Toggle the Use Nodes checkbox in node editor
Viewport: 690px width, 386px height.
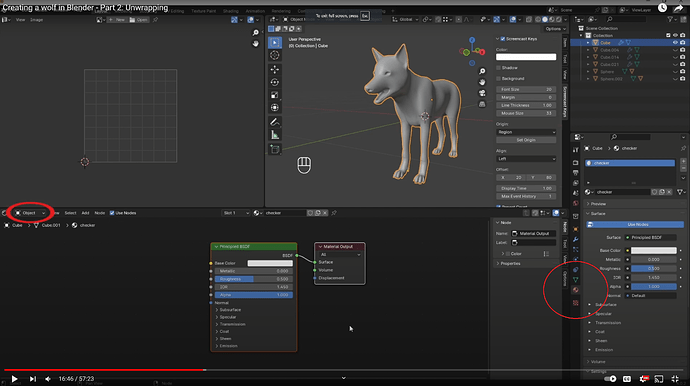(x=112, y=213)
